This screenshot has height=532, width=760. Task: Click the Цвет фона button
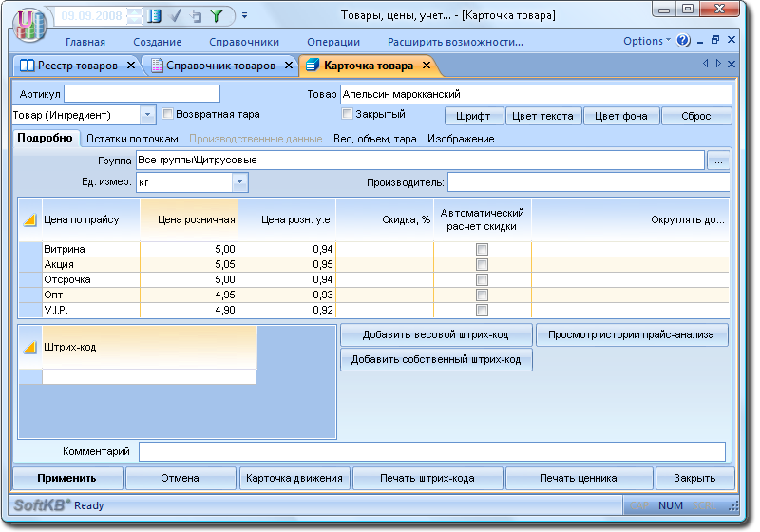(621, 116)
